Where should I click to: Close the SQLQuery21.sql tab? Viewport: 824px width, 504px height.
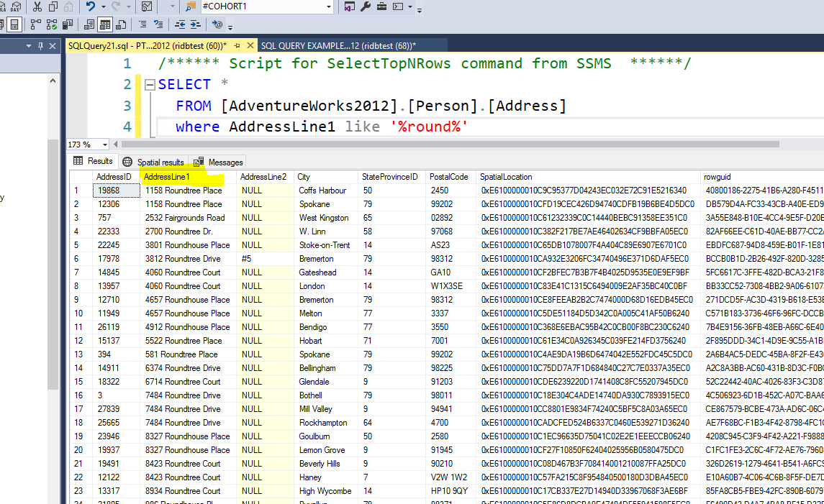pyautogui.click(x=250, y=46)
